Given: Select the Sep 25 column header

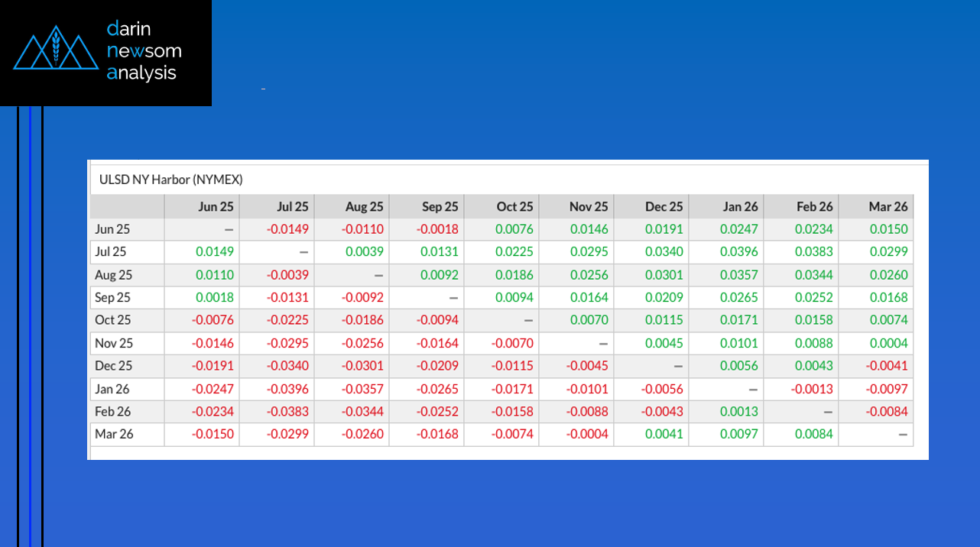Looking at the screenshot, I should point(440,206).
